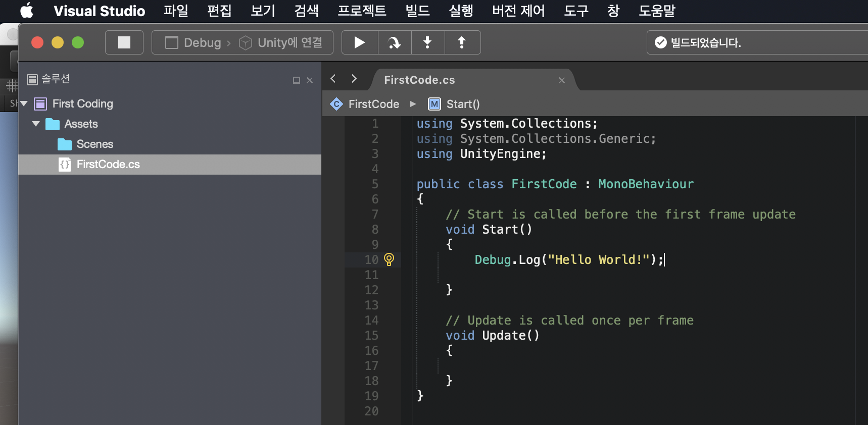Navigate back with the left chevron
This screenshot has width=868, height=425.
[x=333, y=79]
